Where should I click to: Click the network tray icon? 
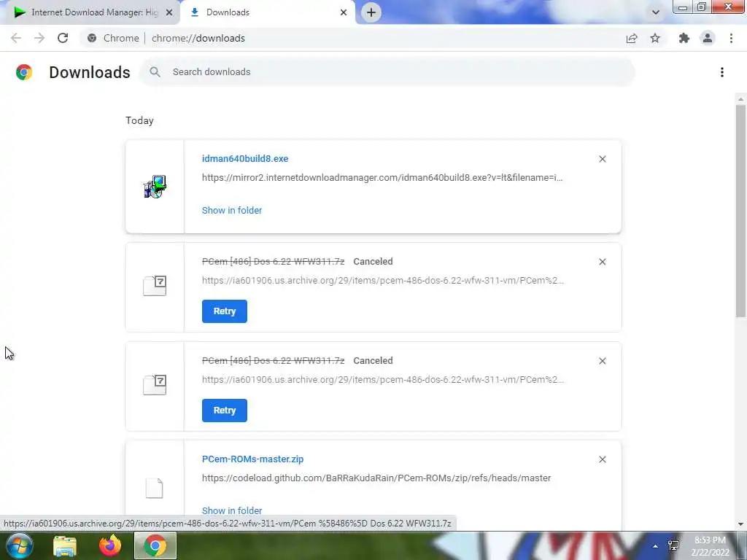pyautogui.click(x=673, y=545)
